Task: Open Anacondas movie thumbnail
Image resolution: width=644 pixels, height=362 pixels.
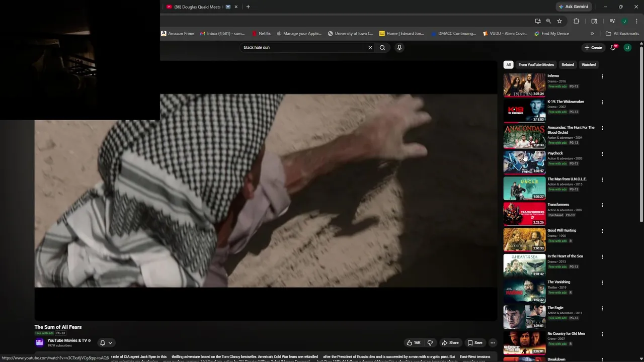Action: pos(524,136)
